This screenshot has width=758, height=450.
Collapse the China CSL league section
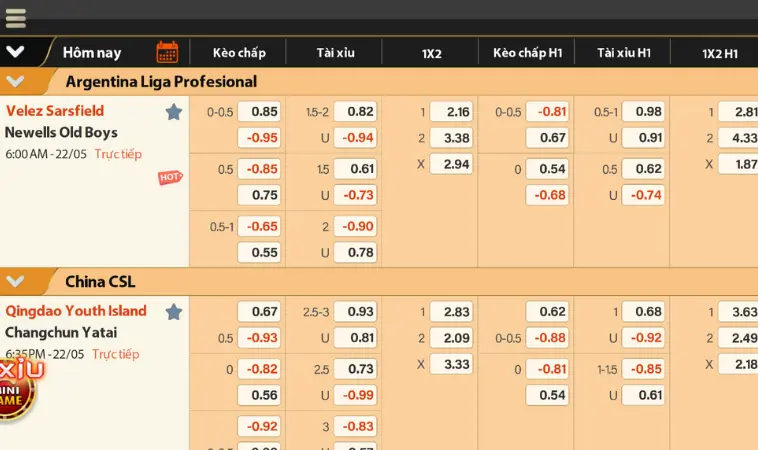(16, 281)
